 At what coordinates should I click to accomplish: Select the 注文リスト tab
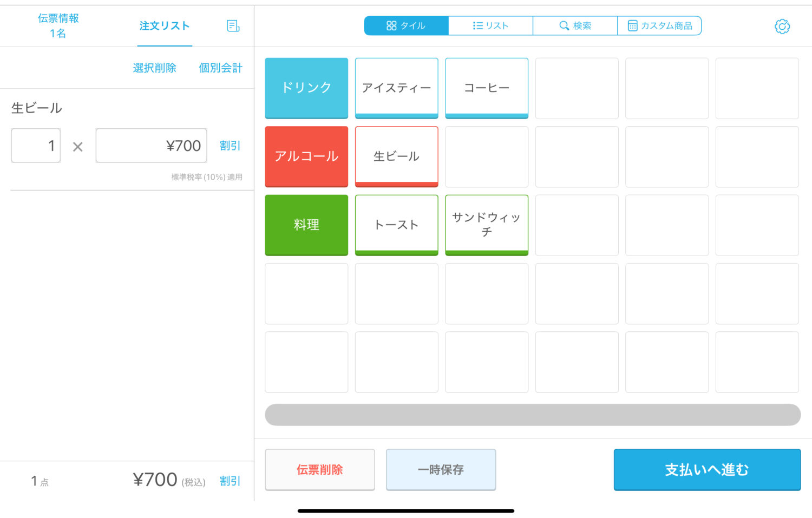click(x=165, y=26)
